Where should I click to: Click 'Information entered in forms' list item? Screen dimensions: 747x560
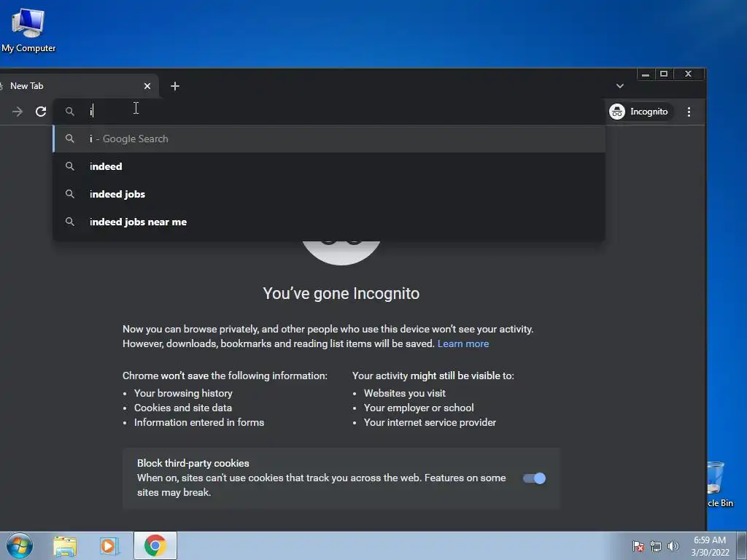(199, 422)
